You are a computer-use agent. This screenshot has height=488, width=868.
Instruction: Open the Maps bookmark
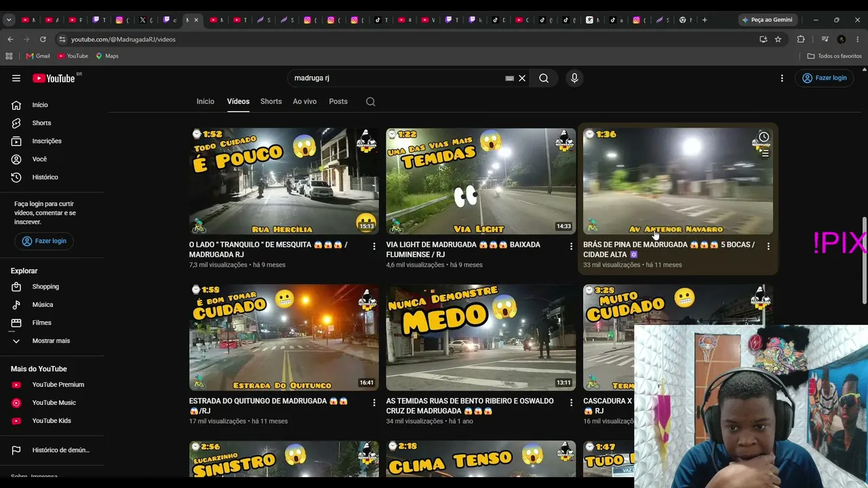click(107, 56)
